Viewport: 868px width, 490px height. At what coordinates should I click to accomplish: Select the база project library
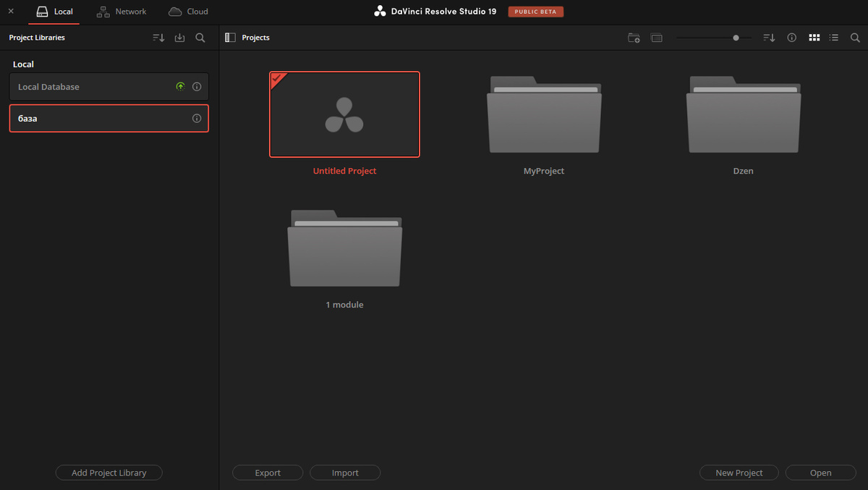pos(109,118)
